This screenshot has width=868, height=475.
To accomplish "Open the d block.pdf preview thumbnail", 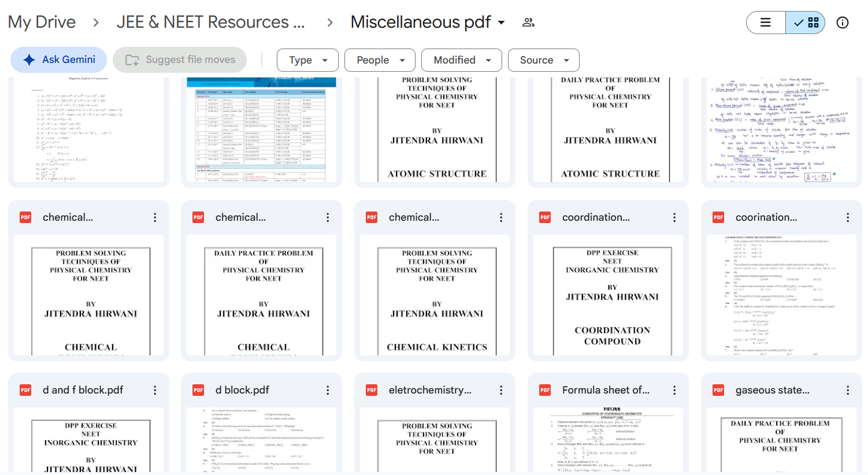I will click(x=262, y=440).
